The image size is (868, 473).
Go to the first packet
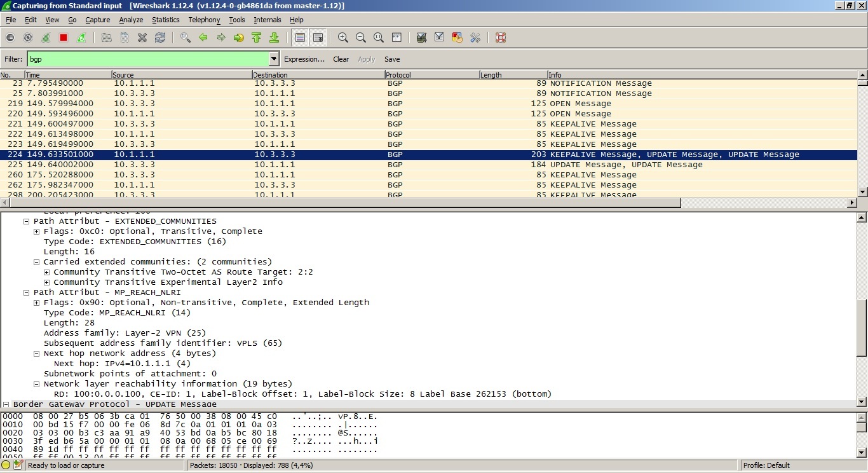(257, 38)
